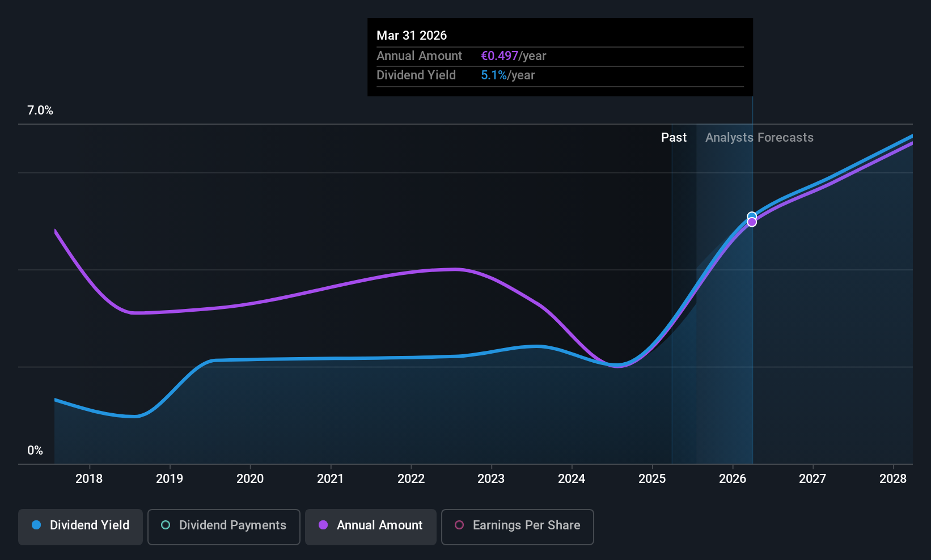Click the 2024 x-axis label
931x560 pixels.
coord(572,478)
